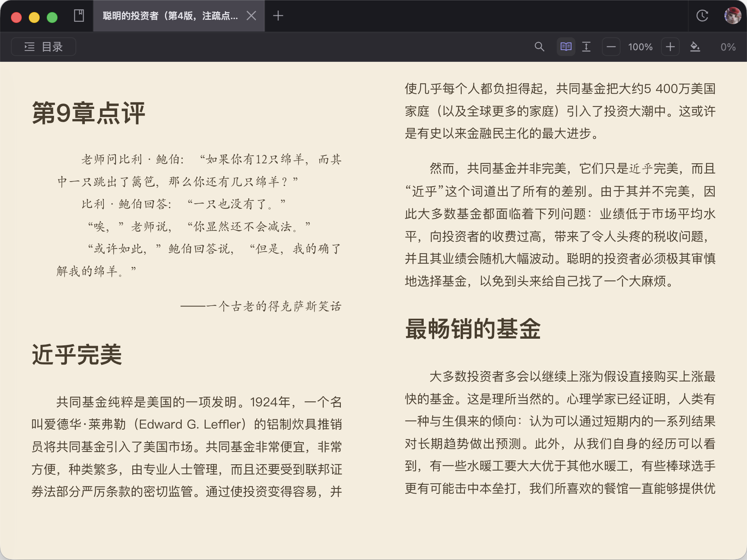Viewport: 747px width, 560px height.
Task: Click the 0% reading progress indicator
Action: tap(728, 47)
